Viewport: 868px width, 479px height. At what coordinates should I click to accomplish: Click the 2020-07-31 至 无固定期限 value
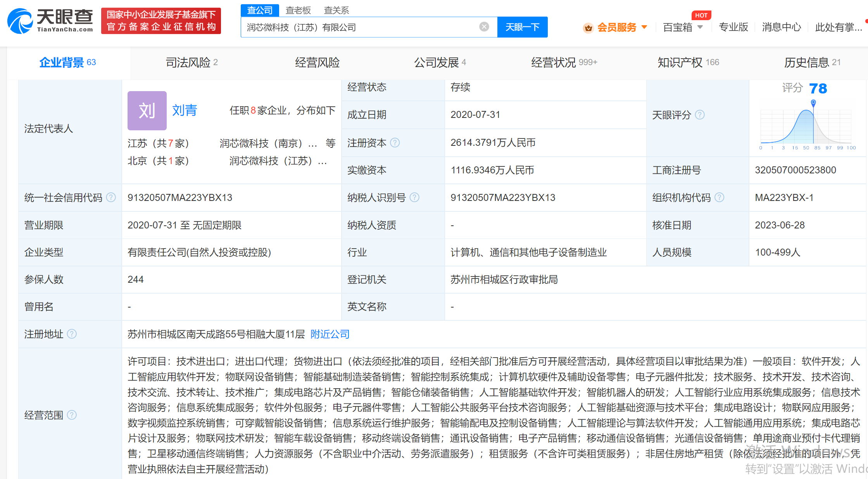(x=185, y=225)
